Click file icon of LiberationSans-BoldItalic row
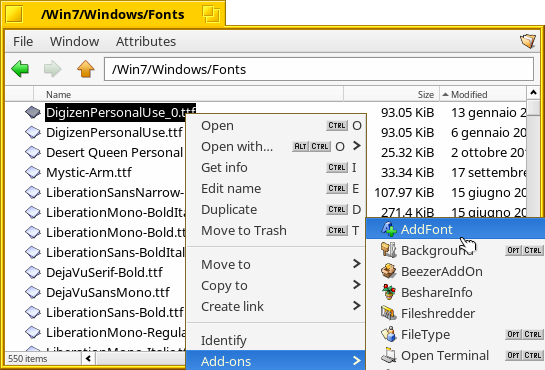Screen dimensions: 545x370 (x=33, y=252)
